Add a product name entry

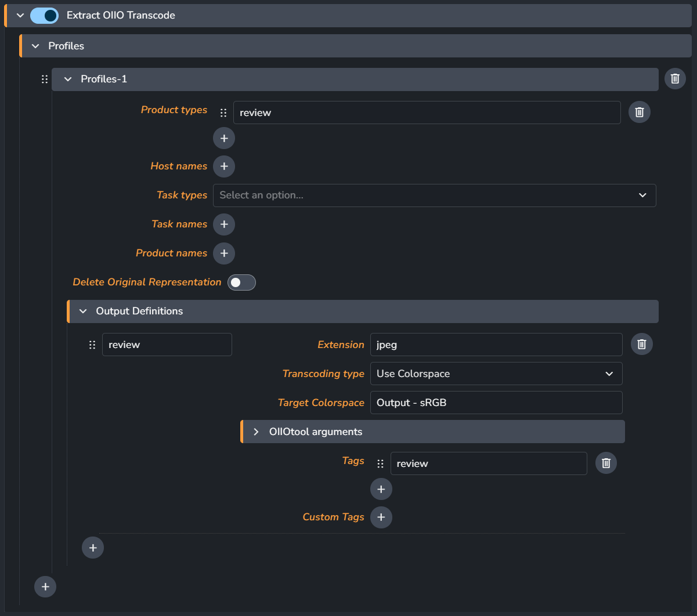(x=224, y=253)
